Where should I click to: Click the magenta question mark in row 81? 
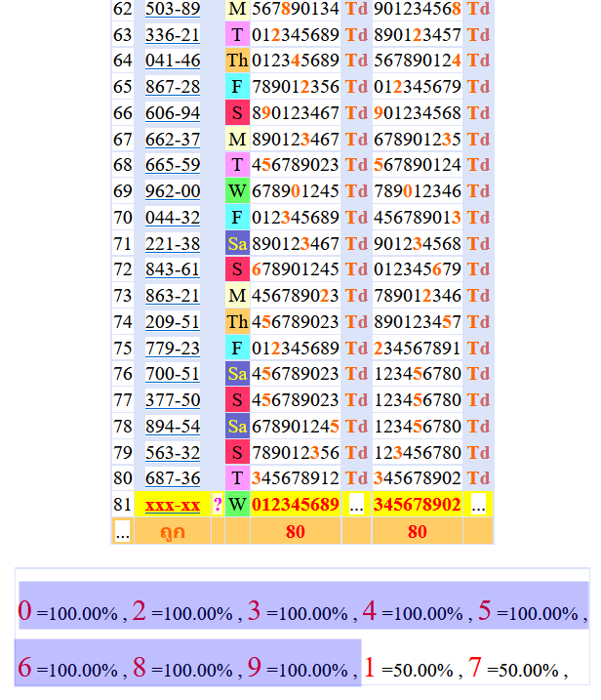click(x=218, y=505)
